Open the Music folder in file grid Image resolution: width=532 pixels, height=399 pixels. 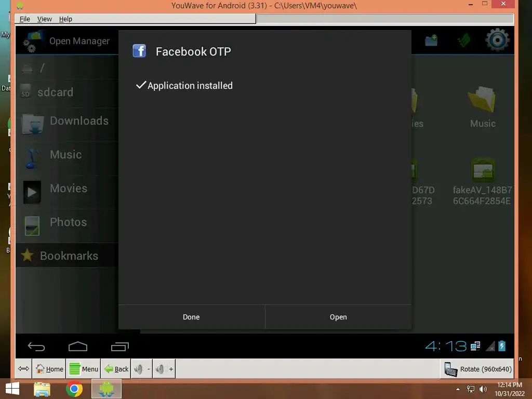pos(483,107)
